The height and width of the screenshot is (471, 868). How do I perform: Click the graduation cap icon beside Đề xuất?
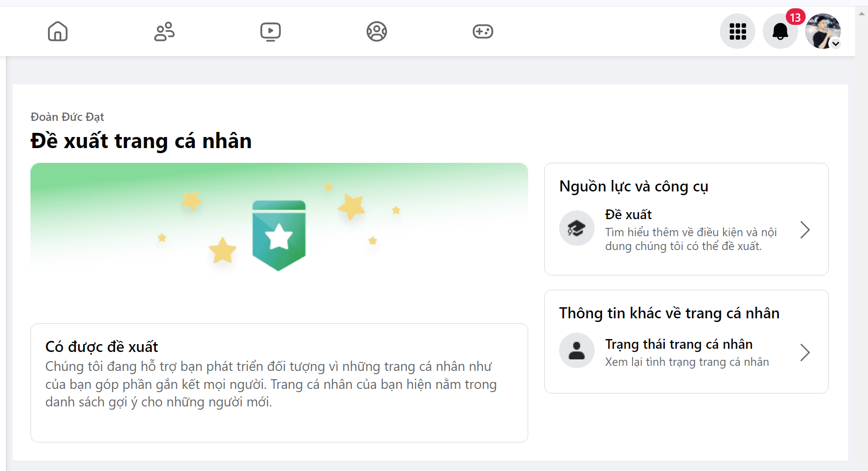coord(577,228)
